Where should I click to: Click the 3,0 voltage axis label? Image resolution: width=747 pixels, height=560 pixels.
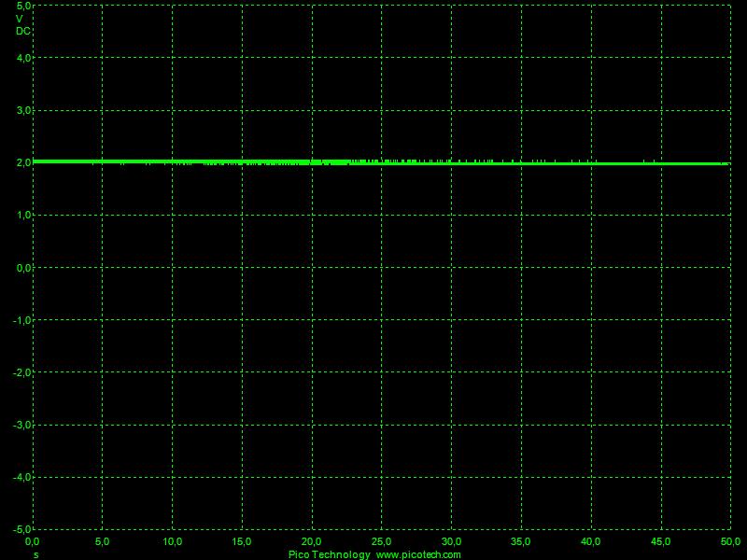coord(22,111)
